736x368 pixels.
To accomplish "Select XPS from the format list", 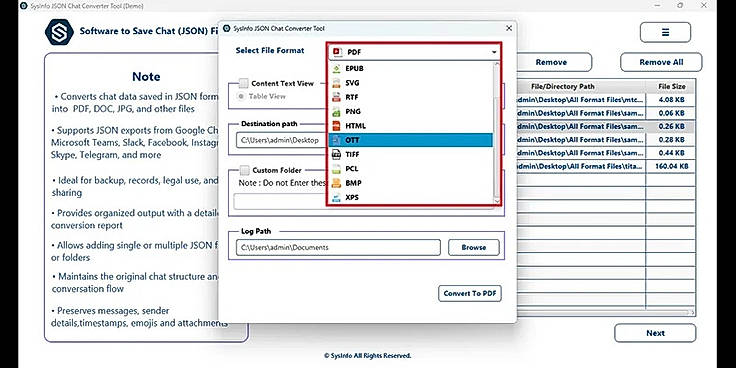I will point(411,197).
